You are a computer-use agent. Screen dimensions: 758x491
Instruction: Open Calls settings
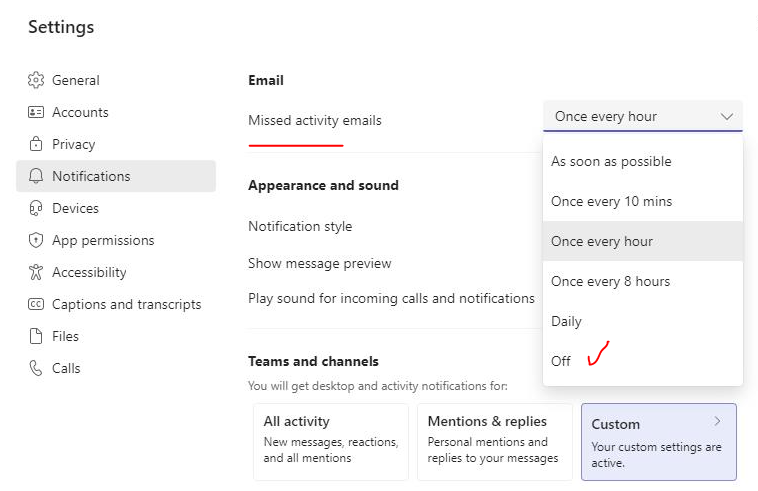(116, 368)
